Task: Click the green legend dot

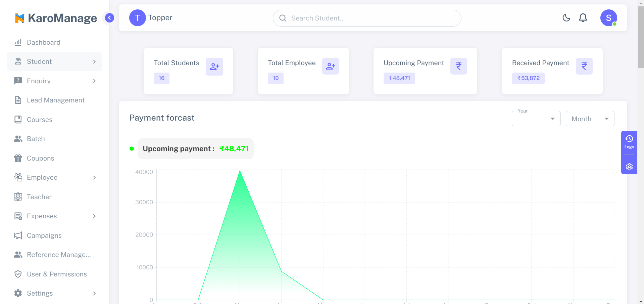Action: [132, 148]
